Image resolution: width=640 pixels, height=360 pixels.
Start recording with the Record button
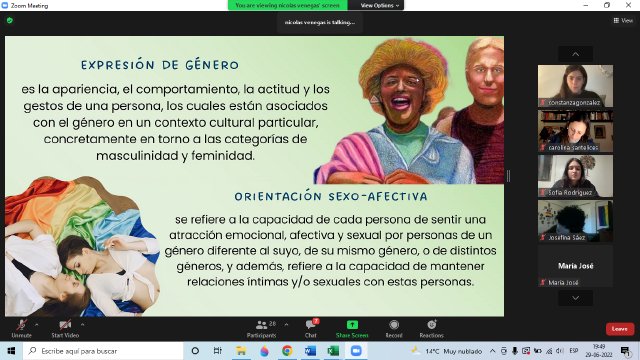394,329
